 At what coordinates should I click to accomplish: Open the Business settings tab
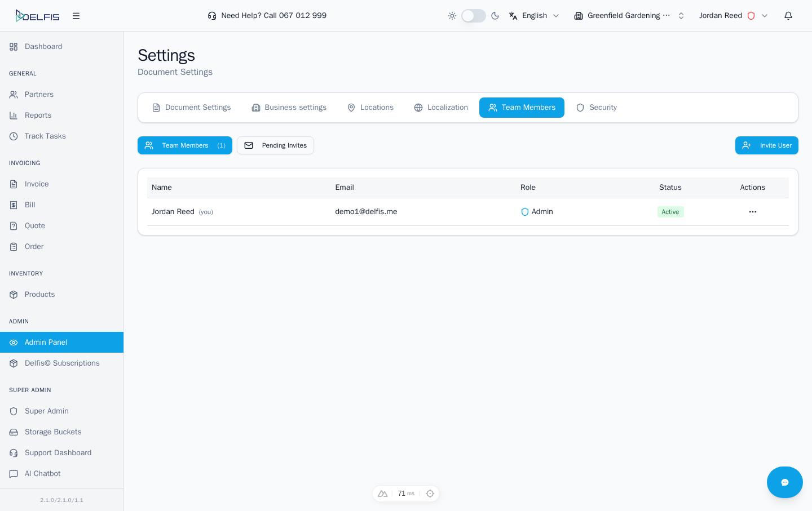(289, 108)
